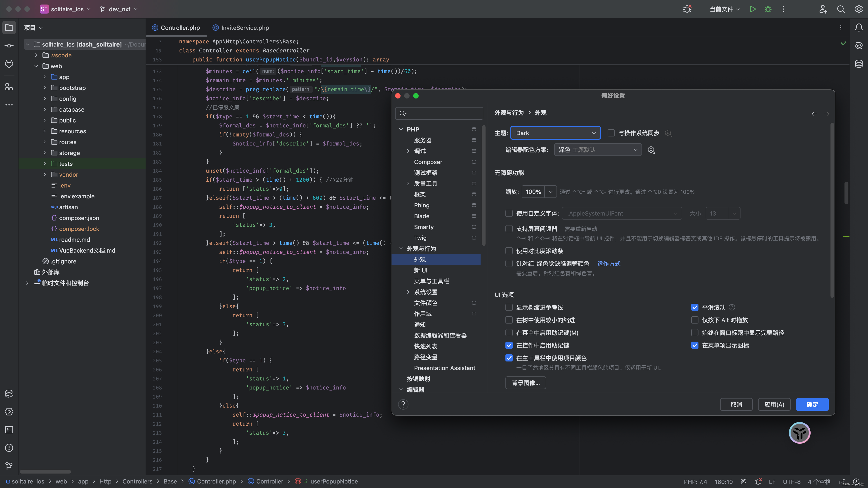Image resolution: width=868 pixels, height=488 pixels.
Task: Open the Problems tool window
Action: coord(9,448)
